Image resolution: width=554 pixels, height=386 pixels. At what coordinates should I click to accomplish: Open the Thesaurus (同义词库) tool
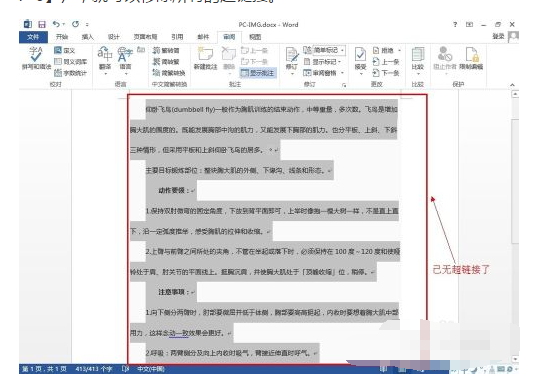70,62
